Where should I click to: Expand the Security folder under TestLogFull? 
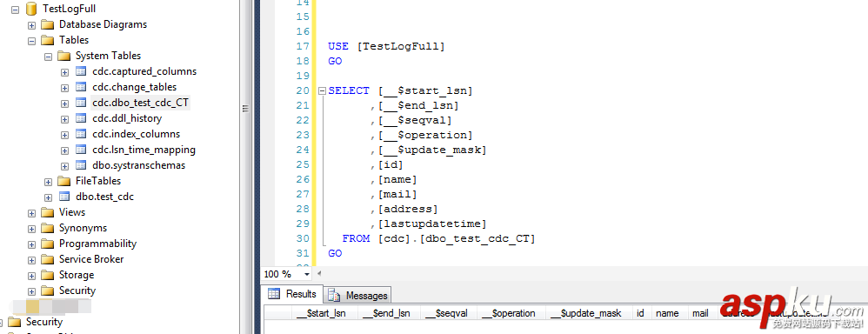click(x=31, y=291)
